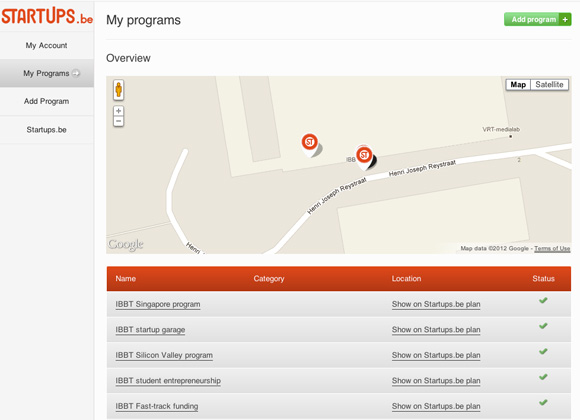Zoom in on the map
The image size is (580, 420).
[x=118, y=111]
